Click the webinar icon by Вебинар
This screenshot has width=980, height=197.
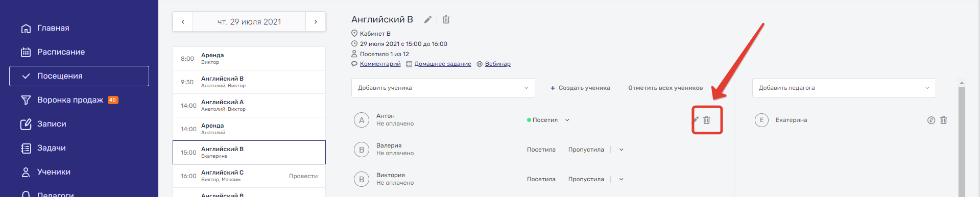point(480,64)
